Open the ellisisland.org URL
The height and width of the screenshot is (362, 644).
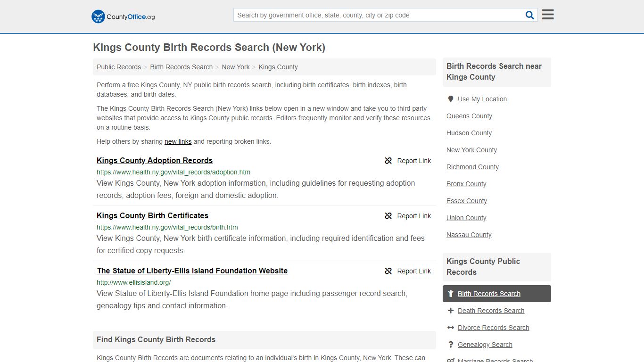tap(134, 282)
